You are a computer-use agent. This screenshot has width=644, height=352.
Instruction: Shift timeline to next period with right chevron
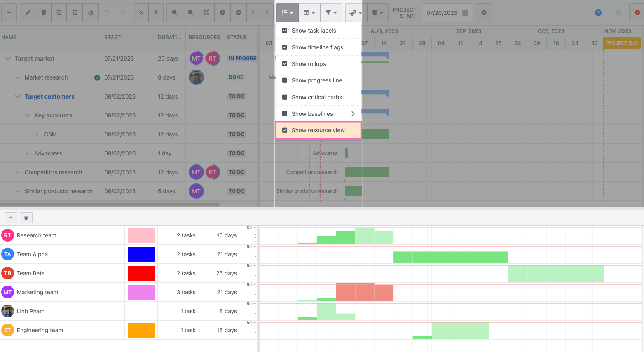pos(267,13)
